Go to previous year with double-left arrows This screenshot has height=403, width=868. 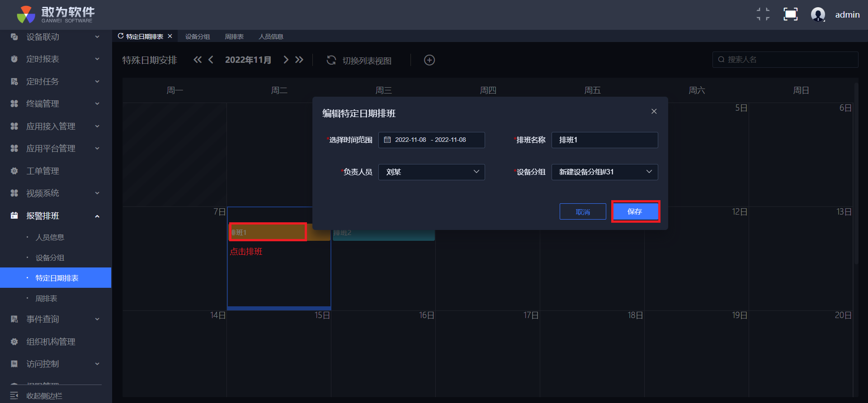pos(198,60)
